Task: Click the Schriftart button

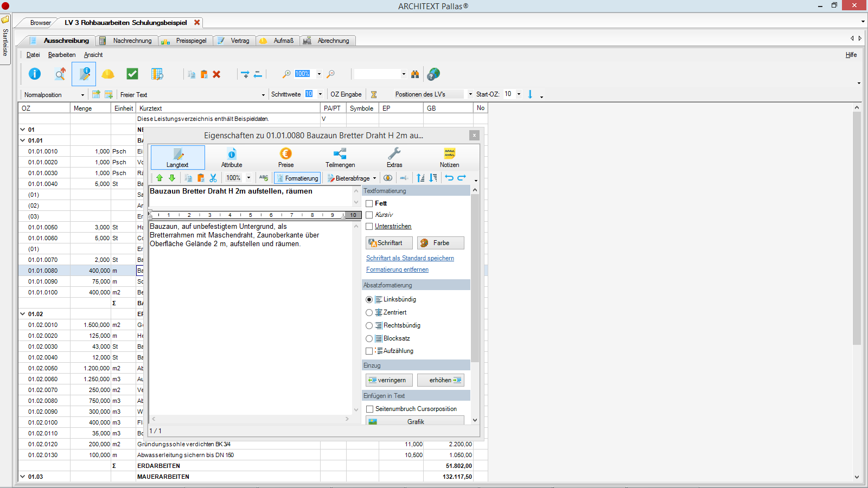Action: pos(389,243)
